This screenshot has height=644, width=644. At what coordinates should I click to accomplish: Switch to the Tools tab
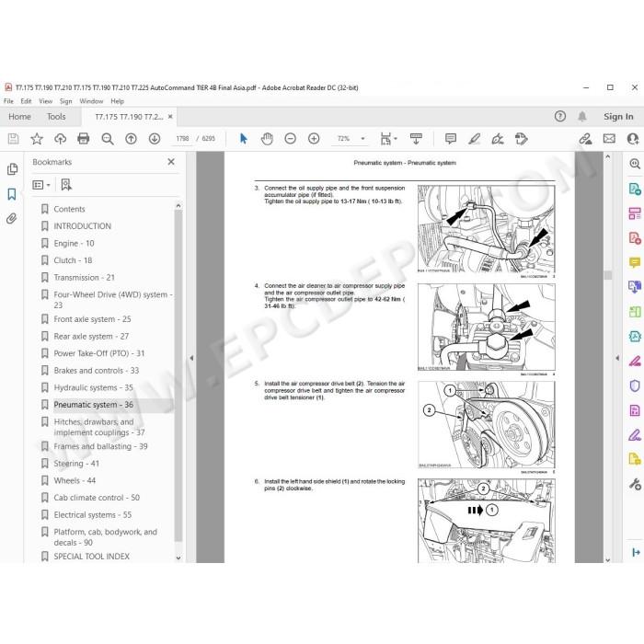point(56,117)
